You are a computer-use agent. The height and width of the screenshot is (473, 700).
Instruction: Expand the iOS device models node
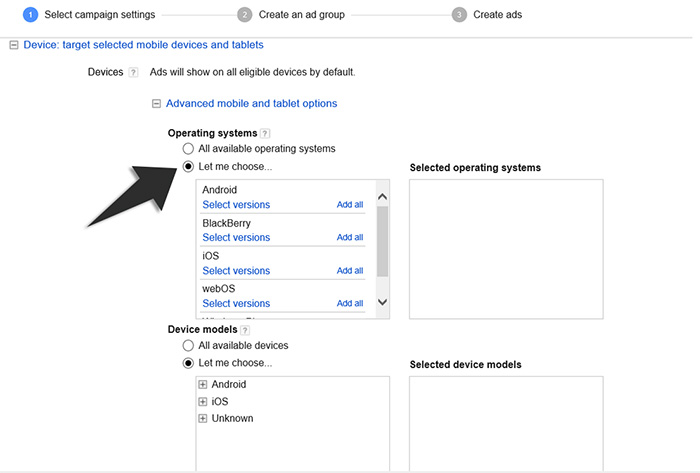203,402
